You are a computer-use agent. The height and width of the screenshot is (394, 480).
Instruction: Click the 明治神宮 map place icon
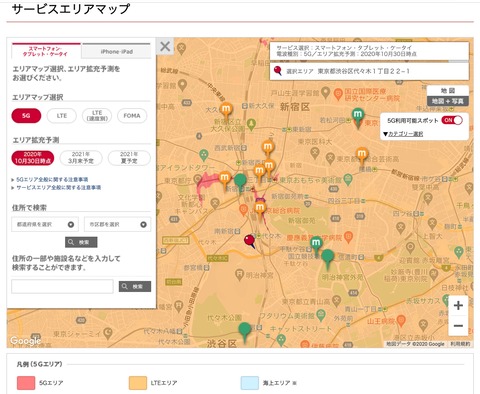point(240,274)
